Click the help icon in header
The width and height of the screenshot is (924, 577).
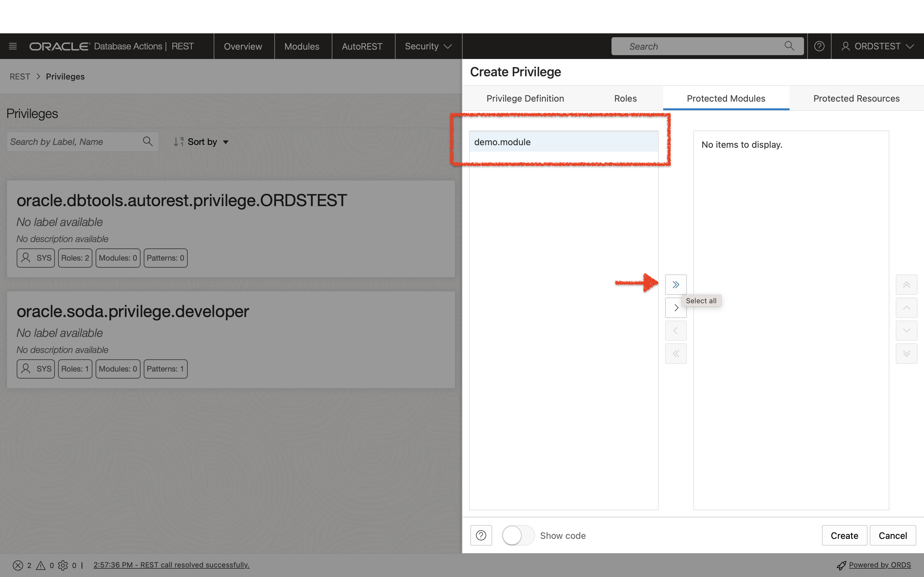pos(819,46)
